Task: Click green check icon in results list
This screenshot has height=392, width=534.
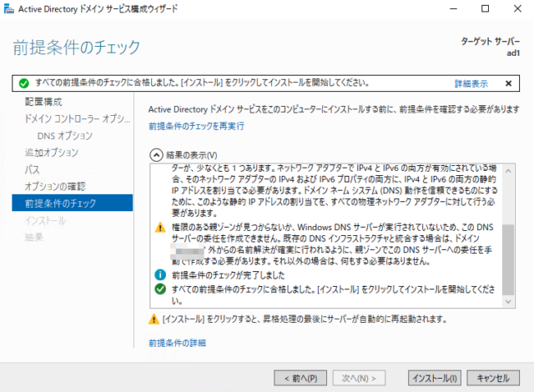Action: (x=160, y=289)
